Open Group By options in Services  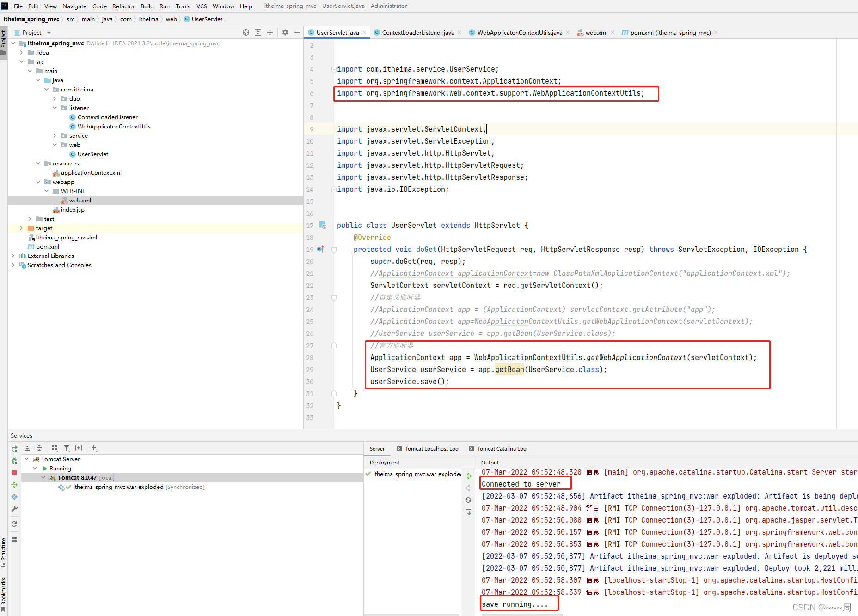pos(55,448)
